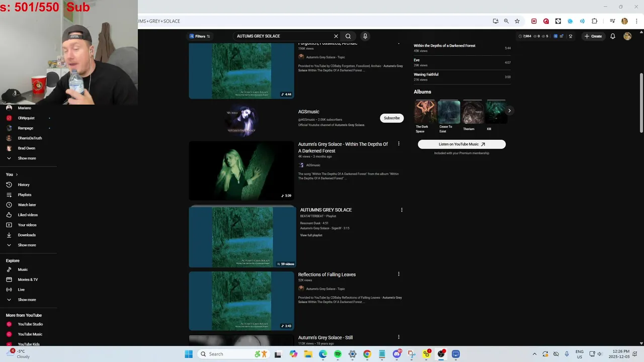
Task: Open the Autumn's Grey Solace - Still title
Action: tap(325, 338)
